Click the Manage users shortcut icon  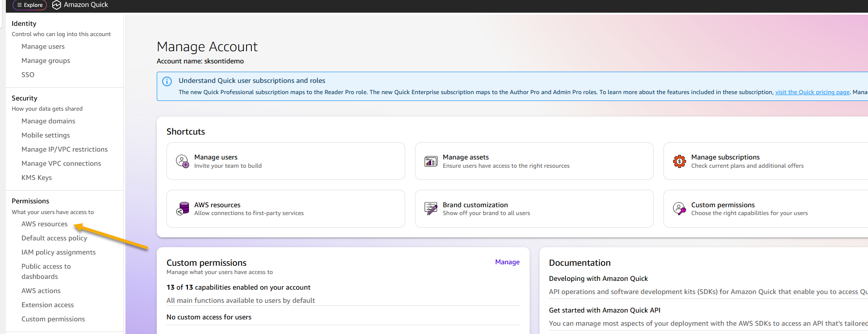tap(183, 161)
